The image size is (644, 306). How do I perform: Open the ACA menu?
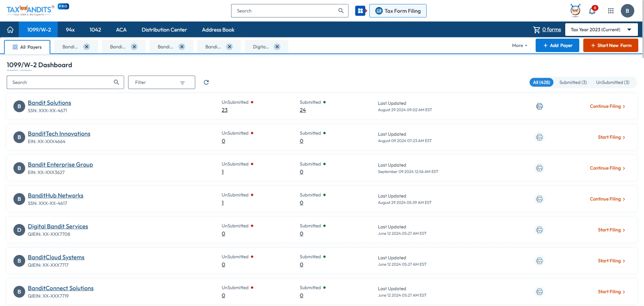point(121,30)
